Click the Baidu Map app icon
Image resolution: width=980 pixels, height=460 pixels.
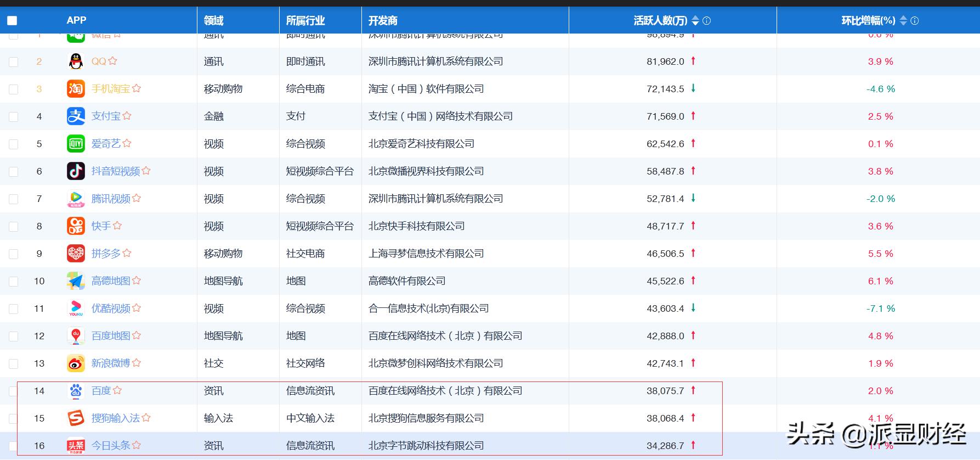click(76, 335)
